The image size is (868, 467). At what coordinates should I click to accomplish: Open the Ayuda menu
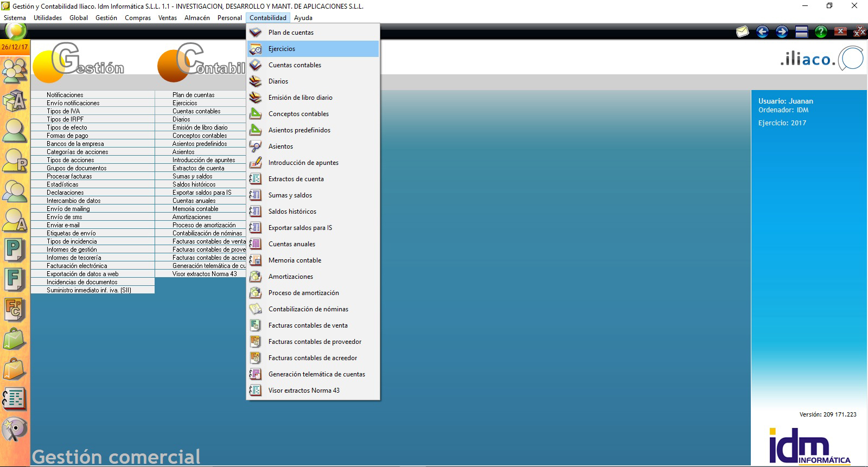(x=303, y=18)
